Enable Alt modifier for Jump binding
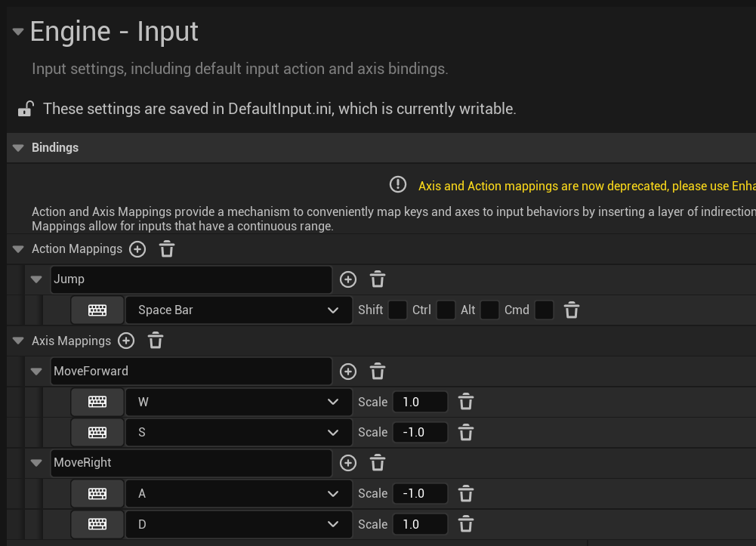This screenshot has height=546, width=756. [x=489, y=310]
